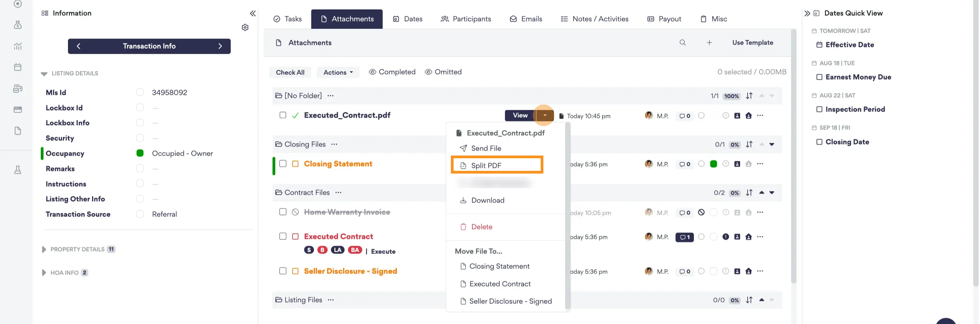Choose Split PDF from the menu
The height and width of the screenshot is (324, 980).
coord(497,165)
